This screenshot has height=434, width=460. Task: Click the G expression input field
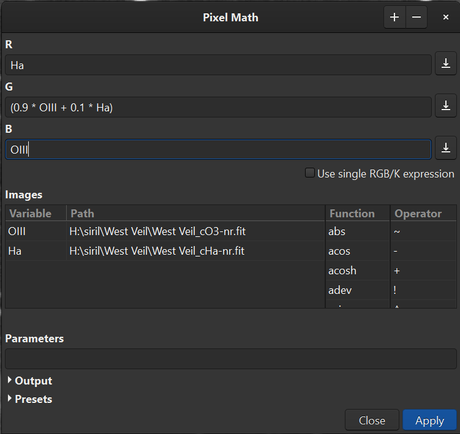[x=218, y=107]
